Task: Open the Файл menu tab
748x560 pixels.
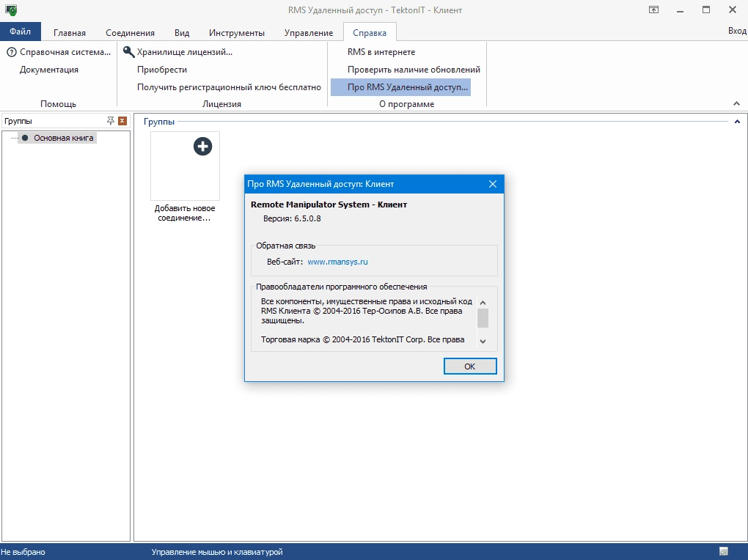Action: click(x=20, y=32)
